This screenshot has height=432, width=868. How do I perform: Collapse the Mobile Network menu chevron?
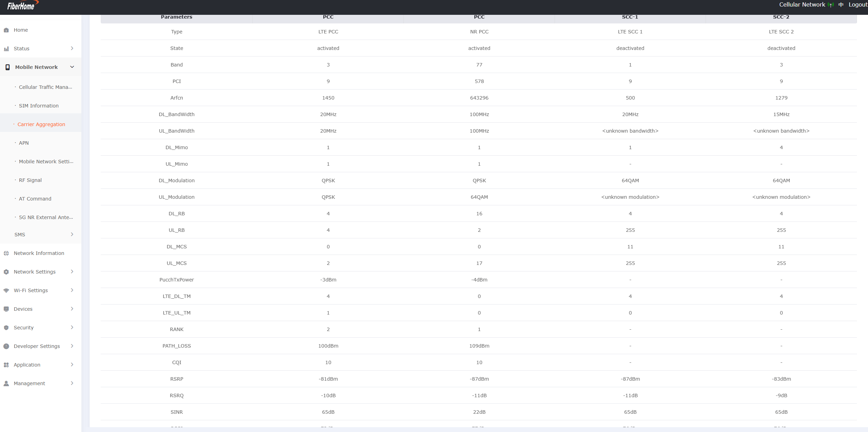click(x=72, y=67)
